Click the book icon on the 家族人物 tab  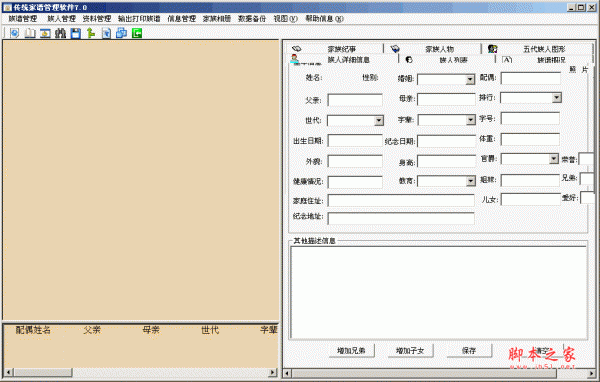click(x=395, y=49)
